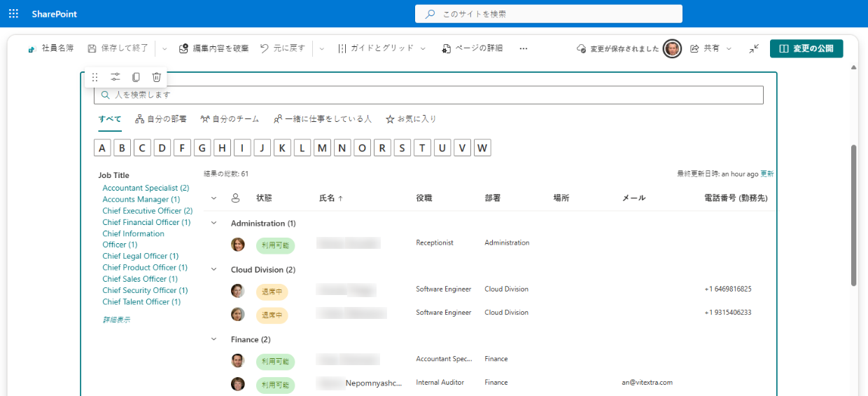The width and height of the screenshot is (868, 396).
Task: Switch to 自分のチーム tab
Action: coord(230,119)
